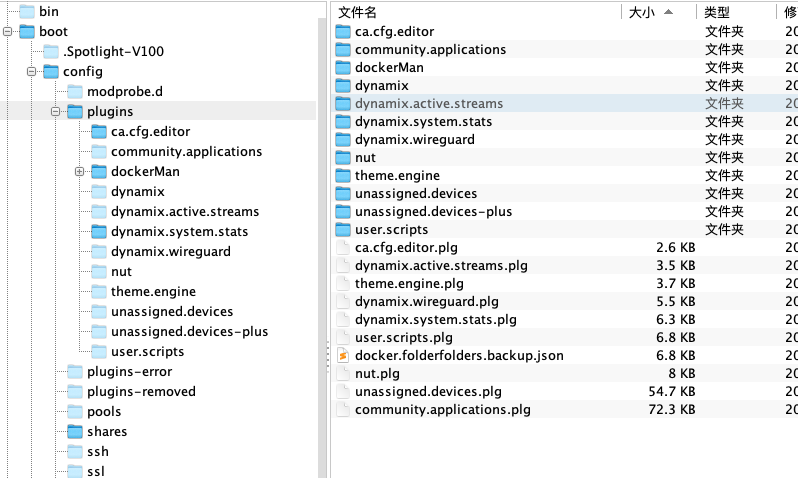Click the 72.3 KB size value
Viewport: 798px width, 478px height.
click(671, 409)
